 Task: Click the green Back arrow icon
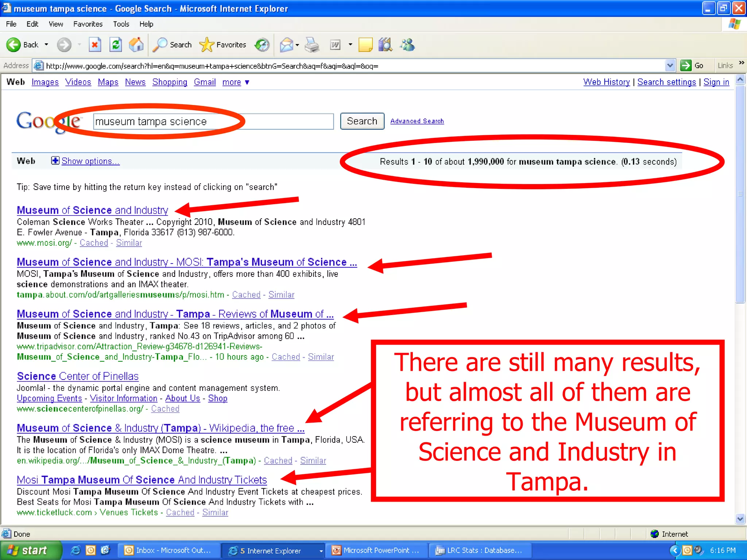tap(13, 45)
